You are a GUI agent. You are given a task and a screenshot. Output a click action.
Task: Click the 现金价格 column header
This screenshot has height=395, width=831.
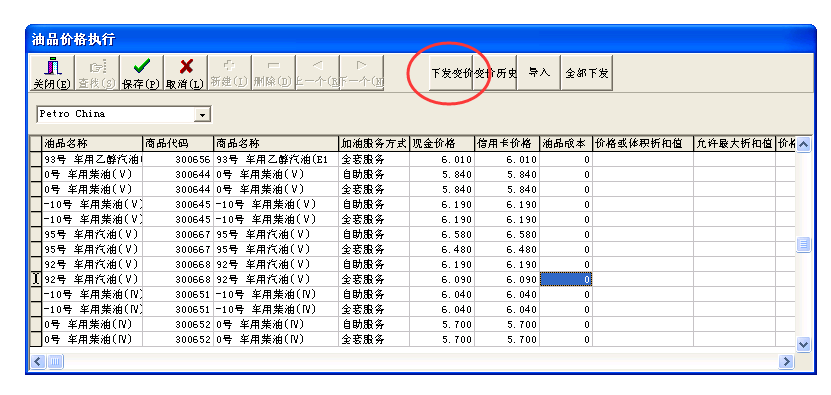click(441, 144)
